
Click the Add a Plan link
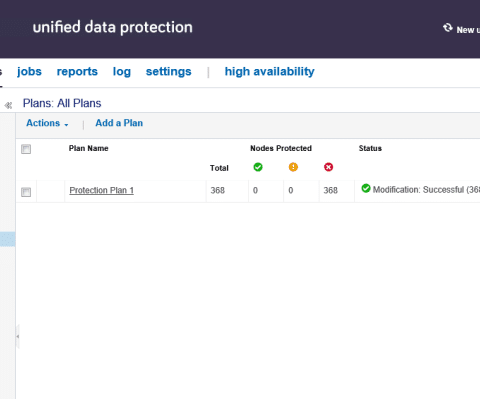(119, 123)
